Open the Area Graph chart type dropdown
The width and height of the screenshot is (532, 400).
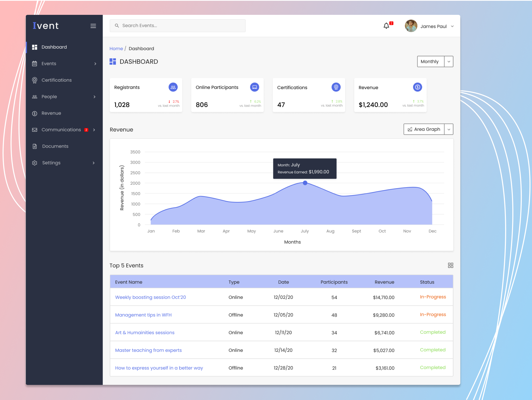428,129
